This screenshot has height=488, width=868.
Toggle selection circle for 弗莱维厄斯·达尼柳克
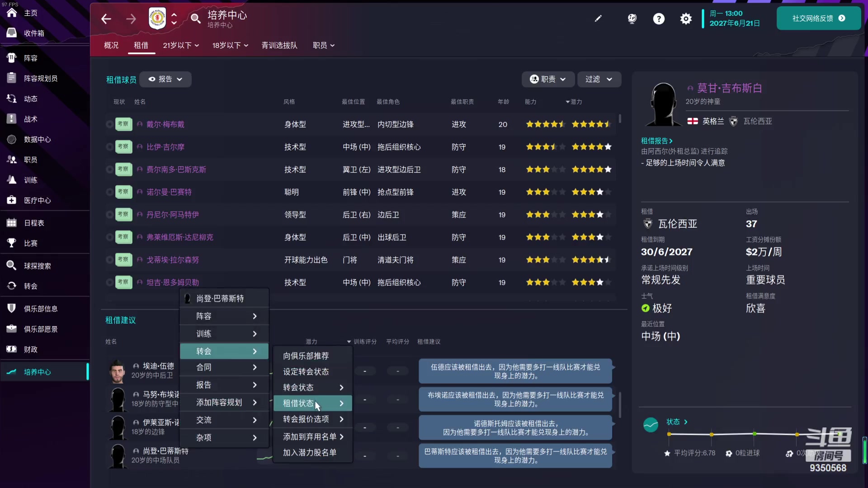[109, 237]
